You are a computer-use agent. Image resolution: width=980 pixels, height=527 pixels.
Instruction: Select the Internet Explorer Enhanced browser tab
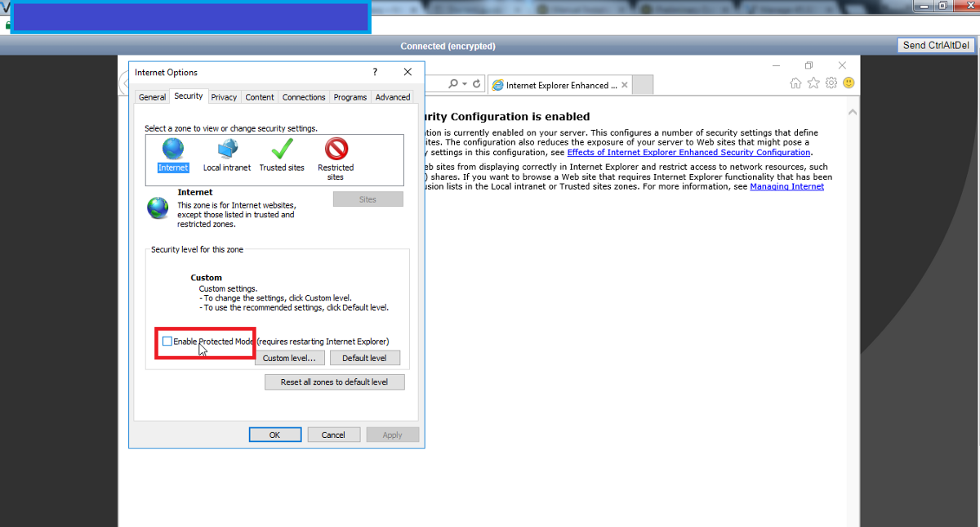point(559,85)
